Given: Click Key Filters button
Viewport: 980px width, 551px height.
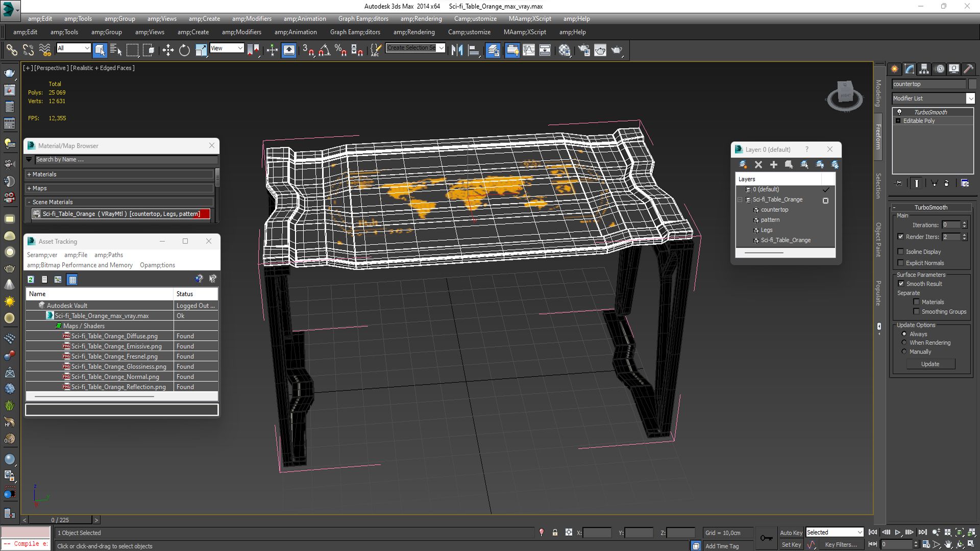Looking at the screenshot, I should pyautogui.click(x=841, y=545).
